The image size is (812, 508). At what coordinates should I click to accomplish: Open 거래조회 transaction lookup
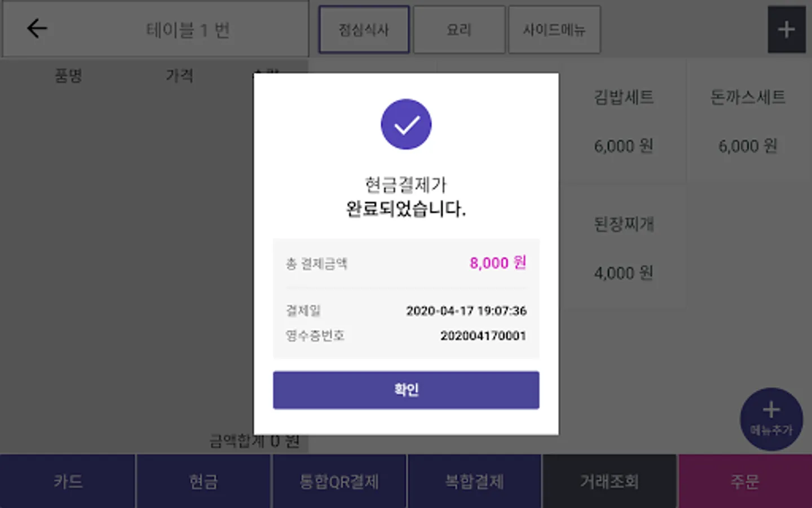[x=610, y=481]
